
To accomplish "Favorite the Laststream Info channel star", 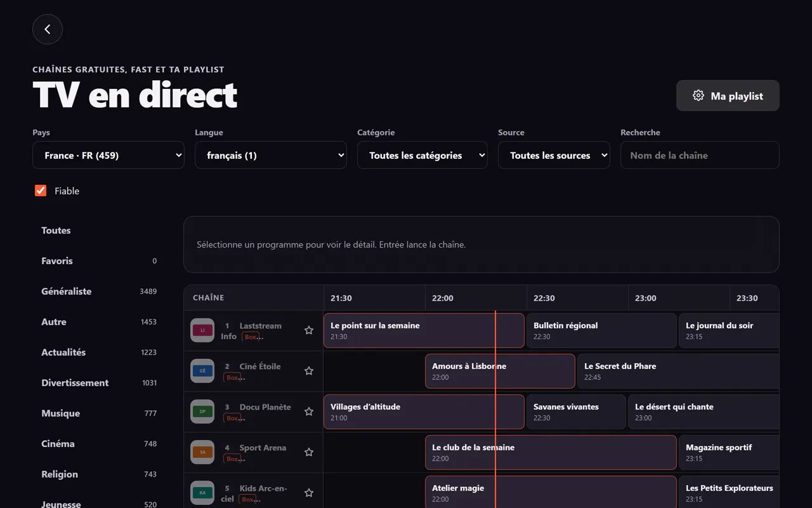I will (x=309, y=330).
